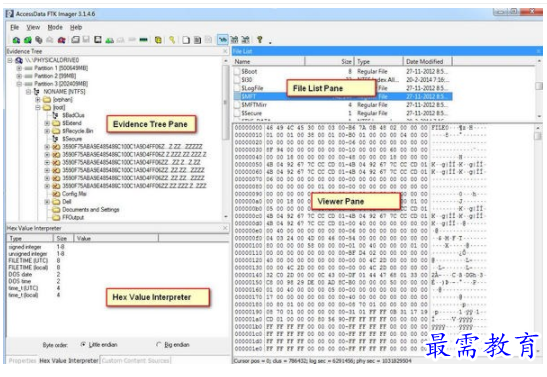Switch viewer to hex mode icon
547x377 pixels.
[246, 40]
